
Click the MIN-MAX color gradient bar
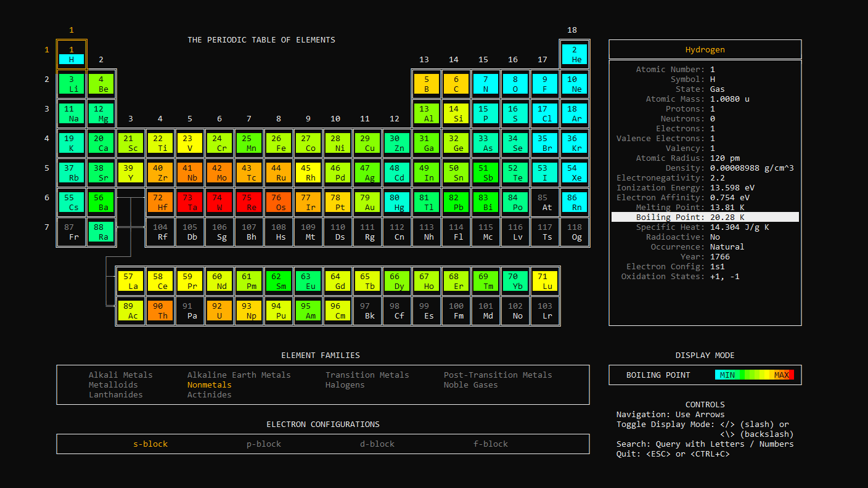pos(755,375)
